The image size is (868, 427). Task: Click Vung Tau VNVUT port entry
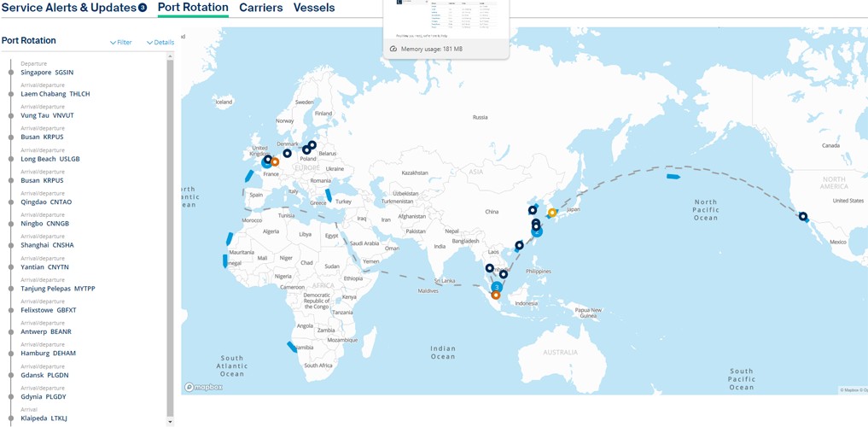(47, 115)
